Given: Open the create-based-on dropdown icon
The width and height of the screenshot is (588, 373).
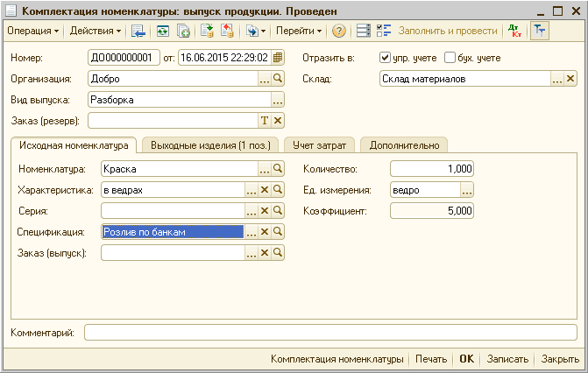Looking at the screenshot, I should click(255, 31).
